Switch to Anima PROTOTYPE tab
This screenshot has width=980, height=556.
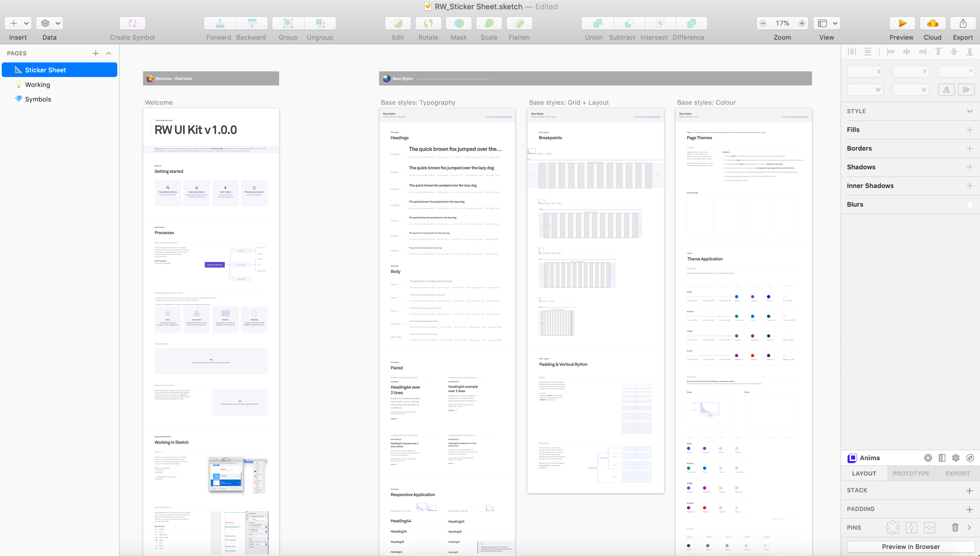(x=911, y=473)
